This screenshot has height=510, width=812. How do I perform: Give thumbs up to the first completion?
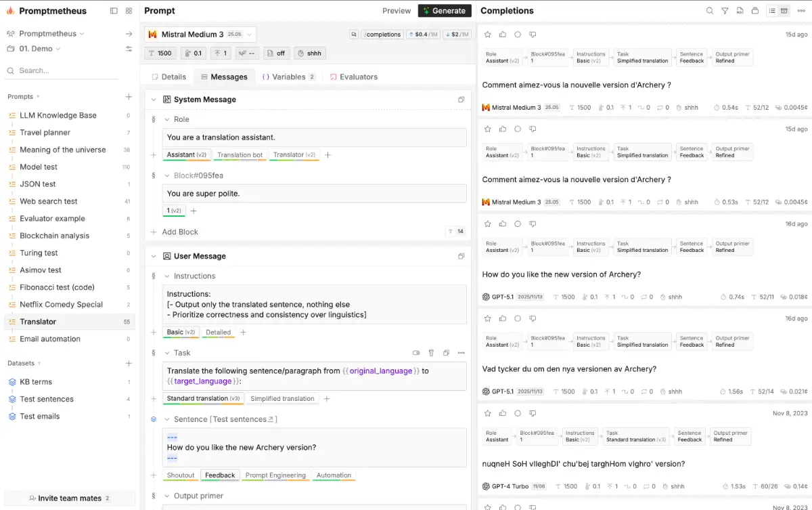(x=503, y=35)
